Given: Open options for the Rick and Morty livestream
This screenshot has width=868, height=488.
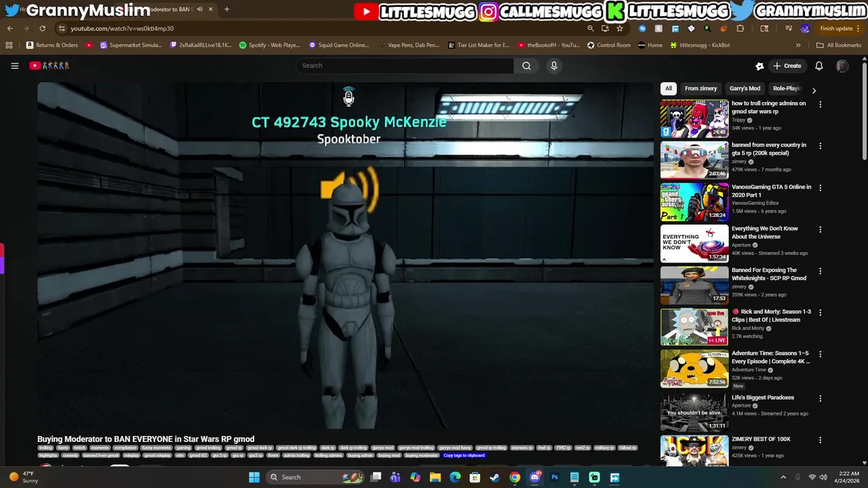Looking at the screenshot, I should click(x=820, y=313).
